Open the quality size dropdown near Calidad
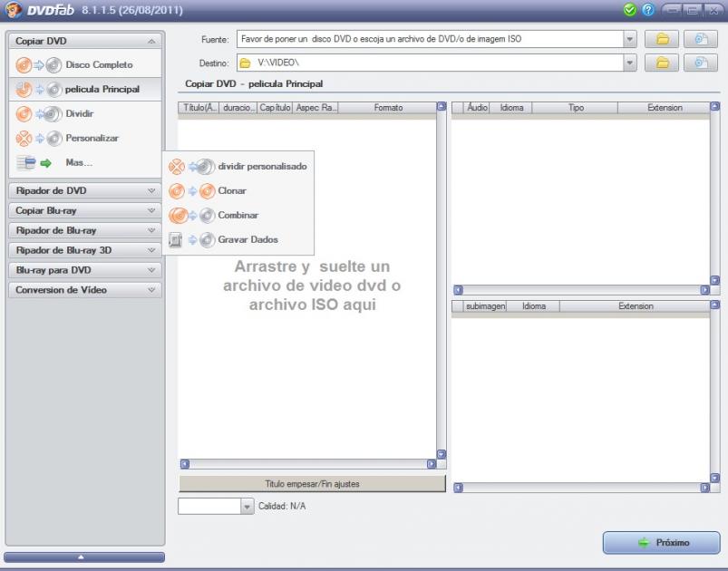 248,507
